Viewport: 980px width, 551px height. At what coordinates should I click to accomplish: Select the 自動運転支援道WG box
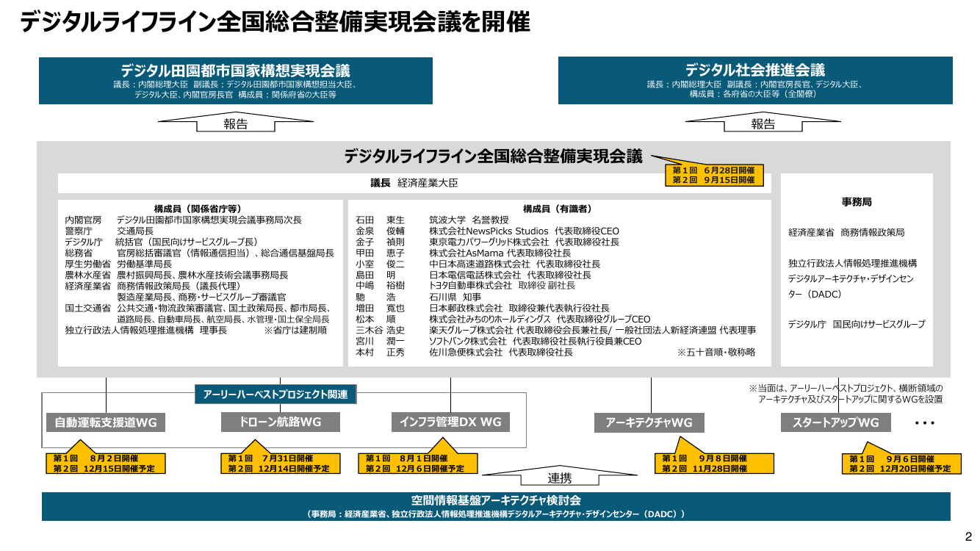105,422
